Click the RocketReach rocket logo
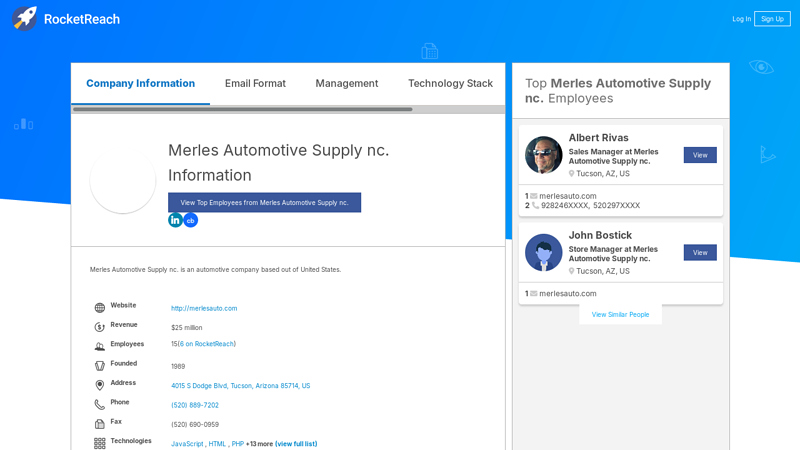Image resolution: width=800 pixels, height=450 pixels. pyautogui.click(x=24, y=18)
